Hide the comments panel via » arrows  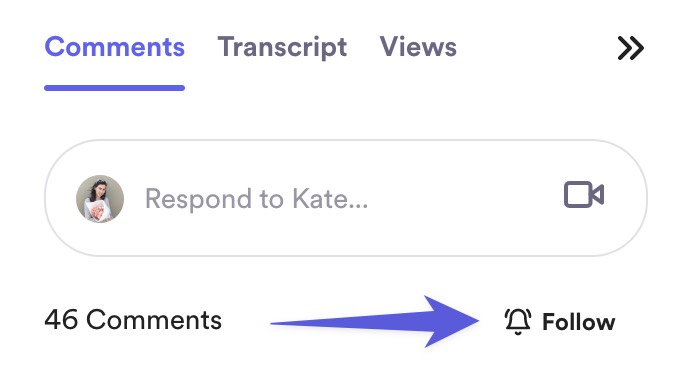tap(631, 48)
